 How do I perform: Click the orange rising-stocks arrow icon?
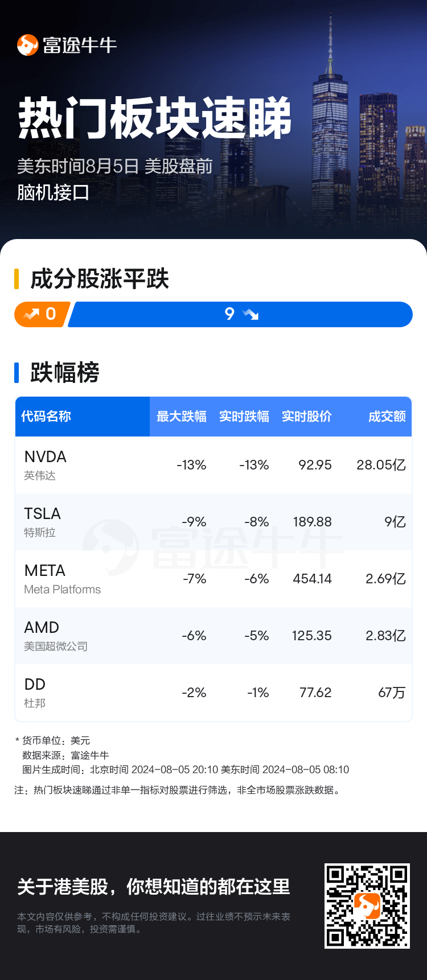click(x=31, y=314)
